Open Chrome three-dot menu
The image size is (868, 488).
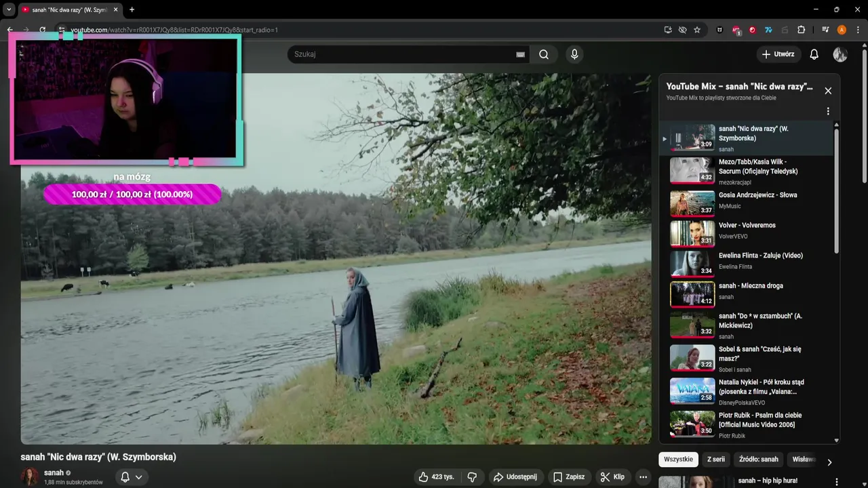[858, 30]
